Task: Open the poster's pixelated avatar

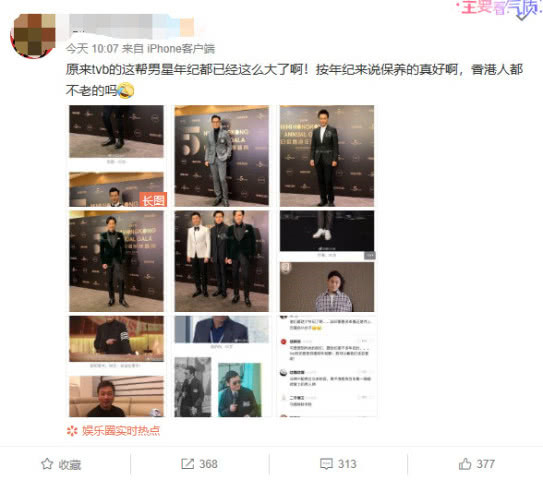Action: tap(33, 36)
